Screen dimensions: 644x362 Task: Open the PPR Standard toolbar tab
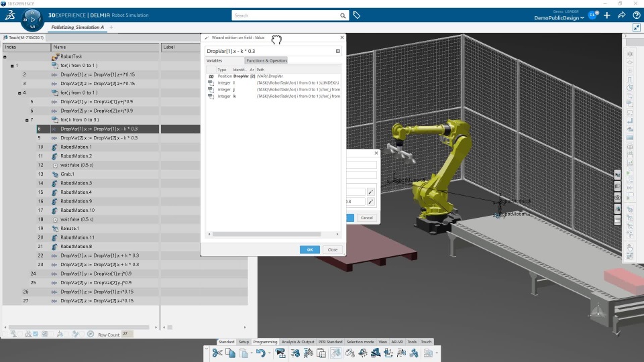[330, 341]
